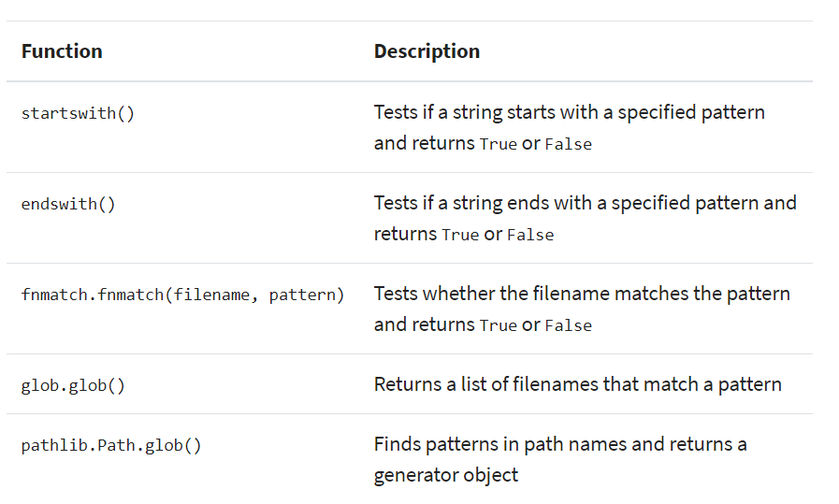
Task: Click the endswith() function name
Action: click(68, 204)
